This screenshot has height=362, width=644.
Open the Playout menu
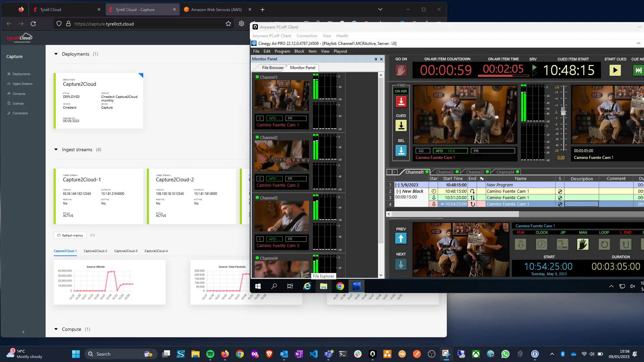(340, 51)
